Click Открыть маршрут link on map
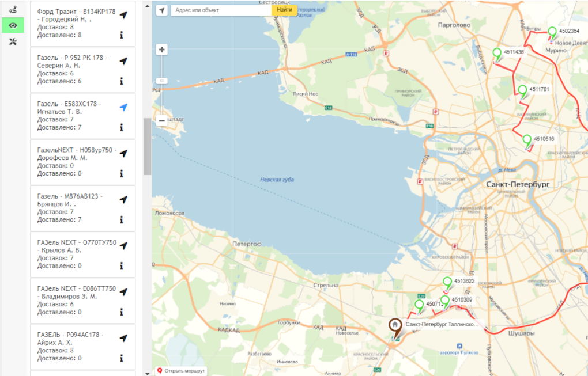588x376 pixels. click(181, 371)
